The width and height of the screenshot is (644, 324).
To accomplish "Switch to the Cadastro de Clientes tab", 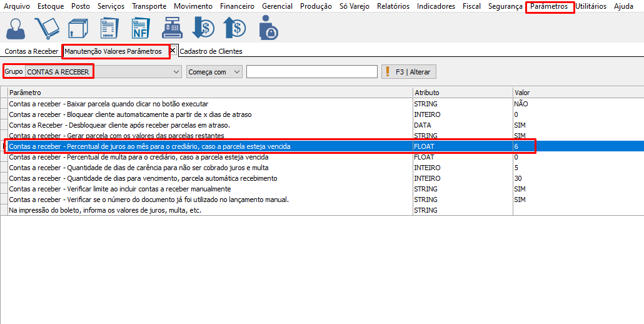I will [x=211, y=51].
